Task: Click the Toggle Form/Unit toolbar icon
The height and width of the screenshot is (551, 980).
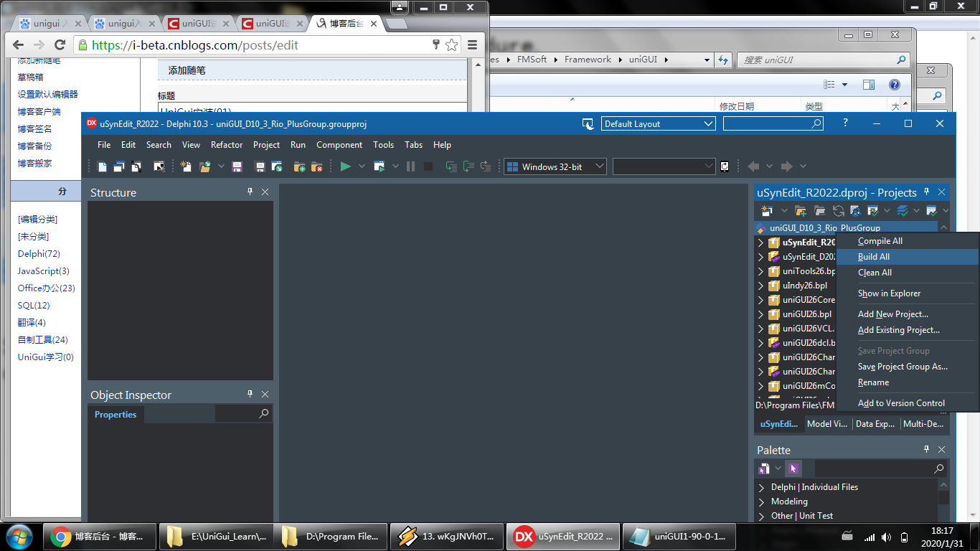Action: pyautogui.click(x=136, y=166)
